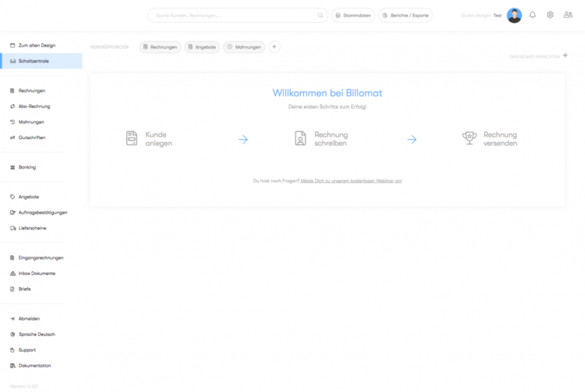
Task: Click the Inbox Dokumente icon
Action: [x=12, y=273]
